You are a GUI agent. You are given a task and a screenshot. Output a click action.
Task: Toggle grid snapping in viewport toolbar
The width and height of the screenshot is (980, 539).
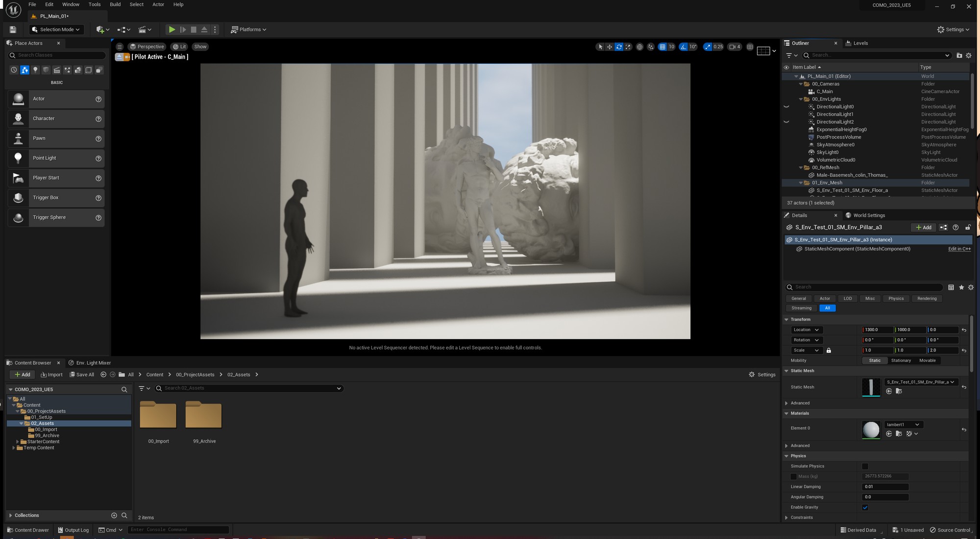[x=662, y=47]
